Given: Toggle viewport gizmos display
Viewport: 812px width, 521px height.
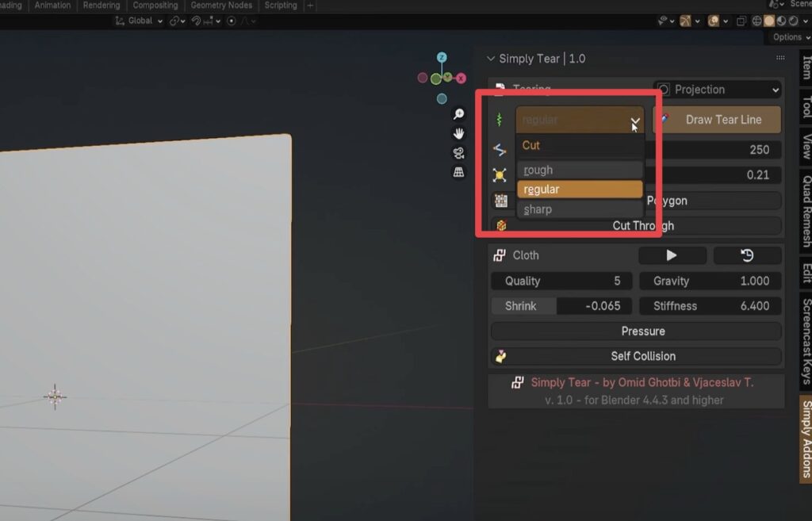Looking at the screenshot, I should pos(686,21).
